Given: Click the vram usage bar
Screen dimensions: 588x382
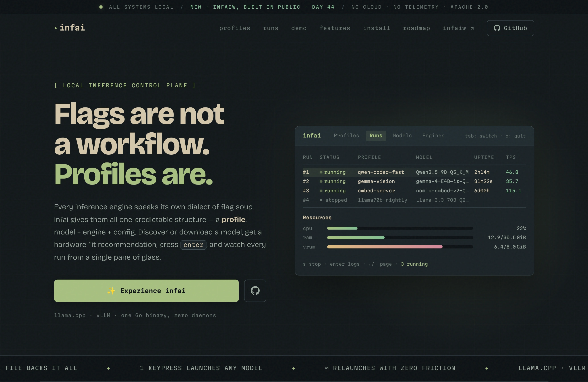Looking at the screenshot, I should tap(400, 247).
